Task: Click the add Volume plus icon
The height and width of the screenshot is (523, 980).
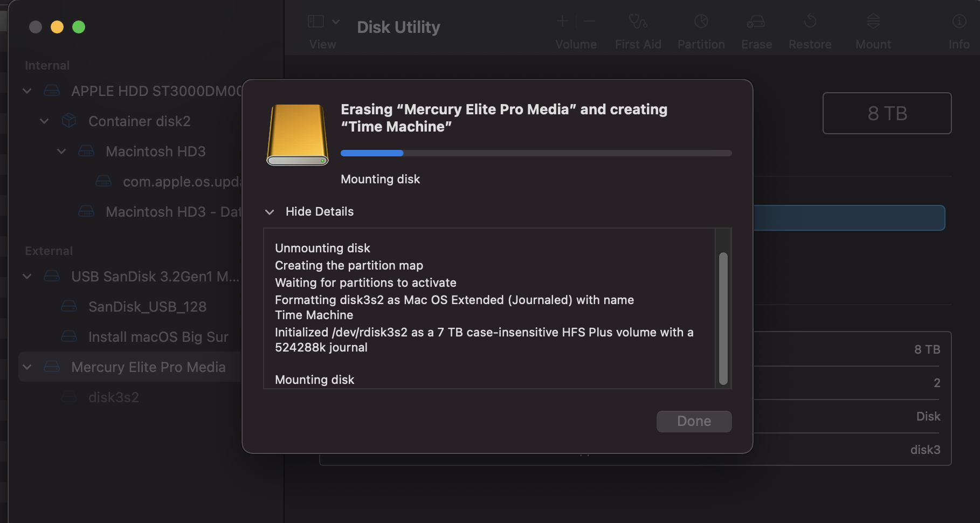Action: coord(562,22)
